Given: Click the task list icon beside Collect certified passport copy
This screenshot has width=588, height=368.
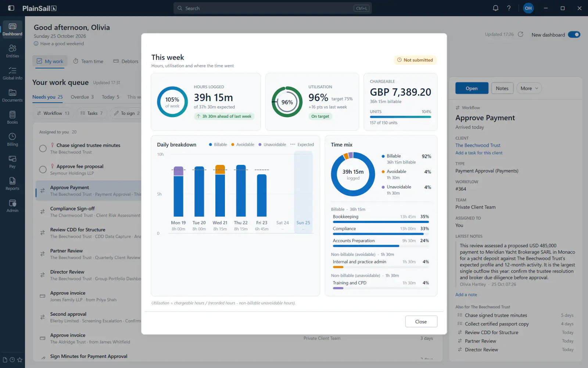Looking at the screenshot, I should 459,324.
